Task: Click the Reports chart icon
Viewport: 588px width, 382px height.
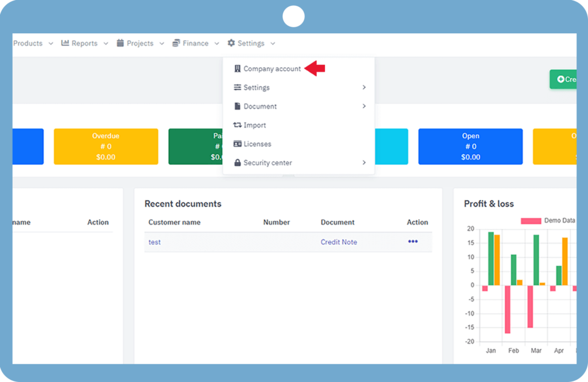Action: click(x=65, y=43)
